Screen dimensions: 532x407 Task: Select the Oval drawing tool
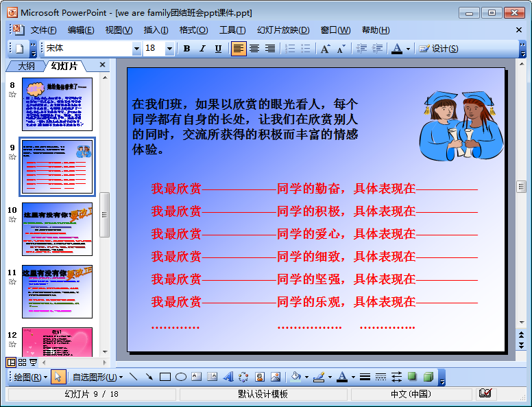point(181,377)
